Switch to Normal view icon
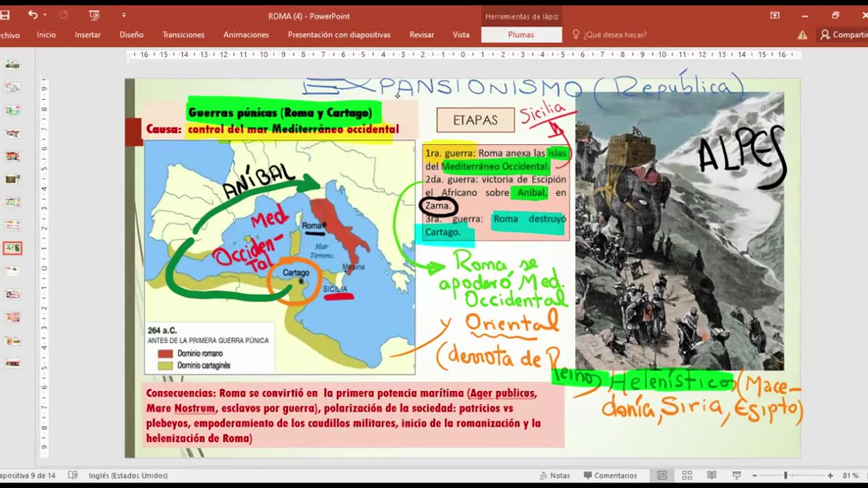This screenshot has height=488, width=868. 663,475
